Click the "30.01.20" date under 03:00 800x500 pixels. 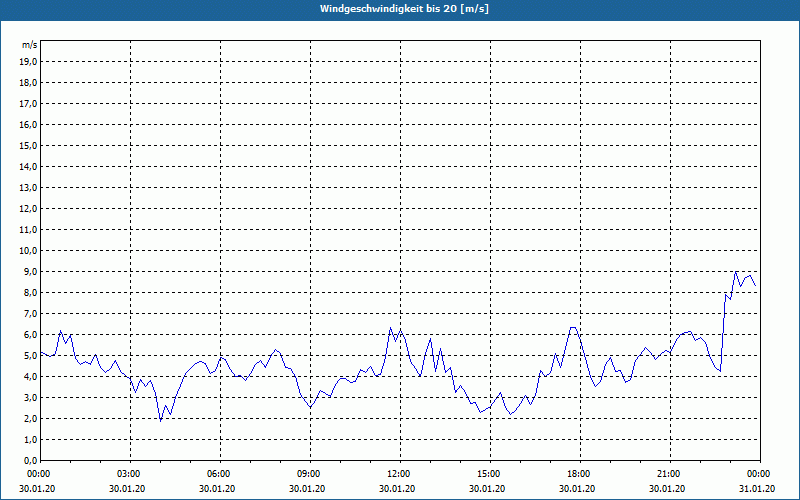127,489
